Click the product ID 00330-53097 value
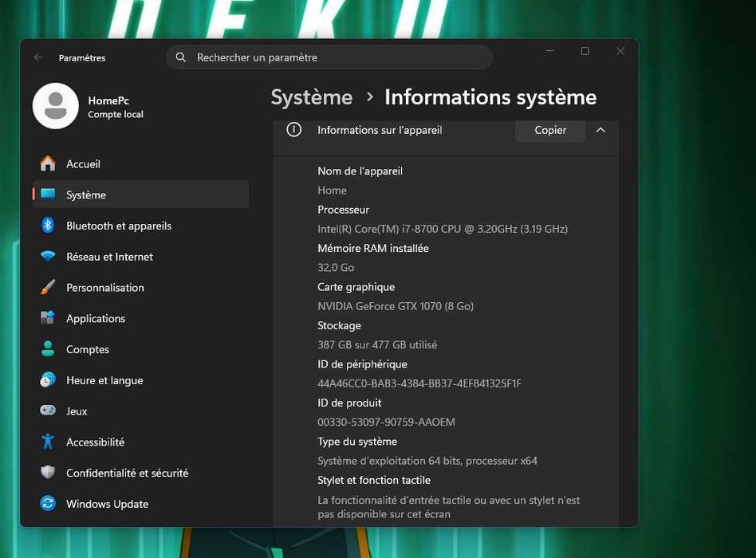Screen dimensions: 756x558 click(x=386, y=422)
